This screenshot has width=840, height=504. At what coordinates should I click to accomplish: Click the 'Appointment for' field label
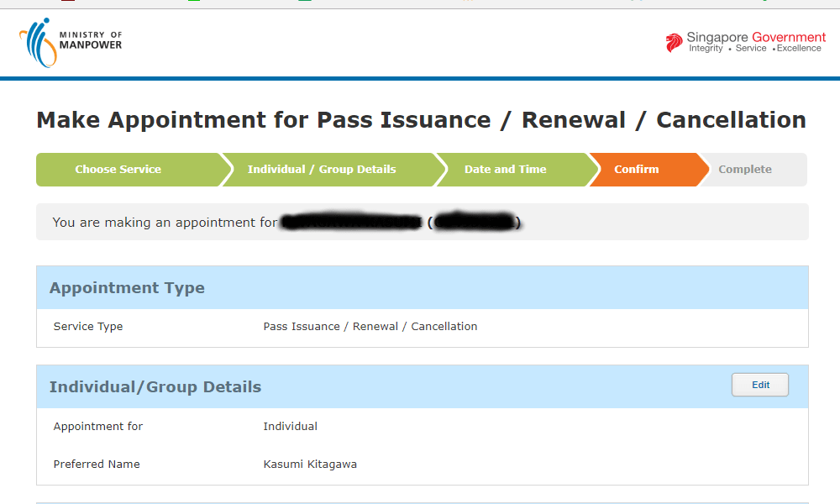(x=98, y=427)
